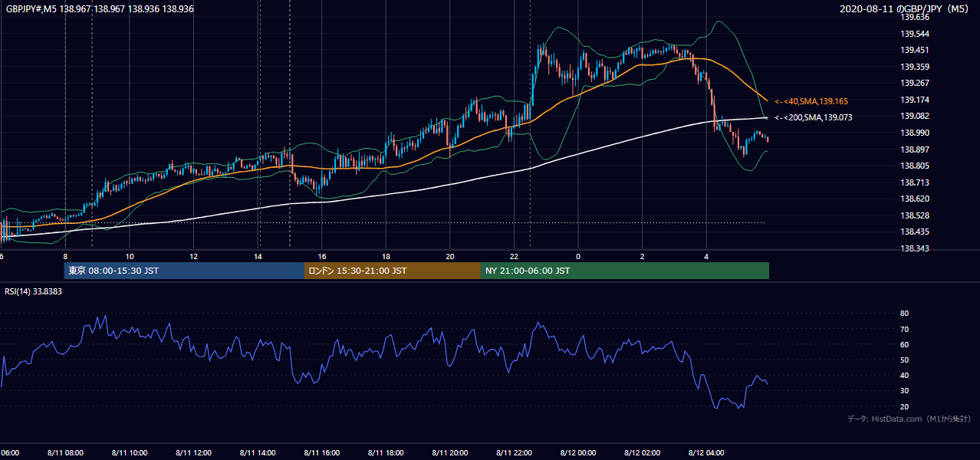Click hour label 14 under the price chart
Image resolution: width=980 pixels, height=460 pixels.
[x=258, y=257]
